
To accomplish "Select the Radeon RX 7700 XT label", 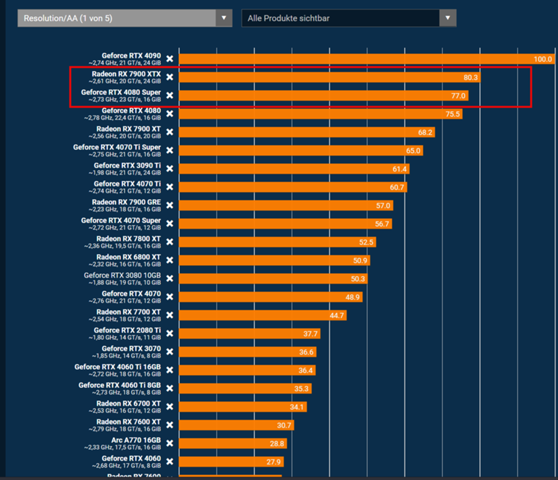I will [128, 312].
